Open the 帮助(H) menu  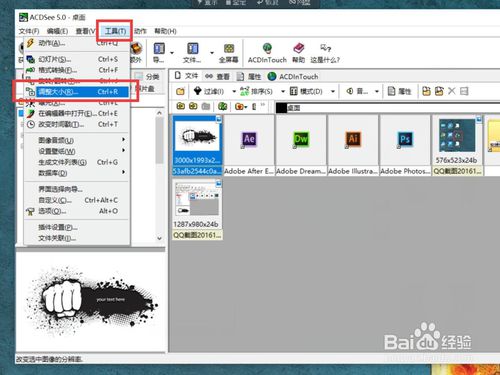[165, 31]
